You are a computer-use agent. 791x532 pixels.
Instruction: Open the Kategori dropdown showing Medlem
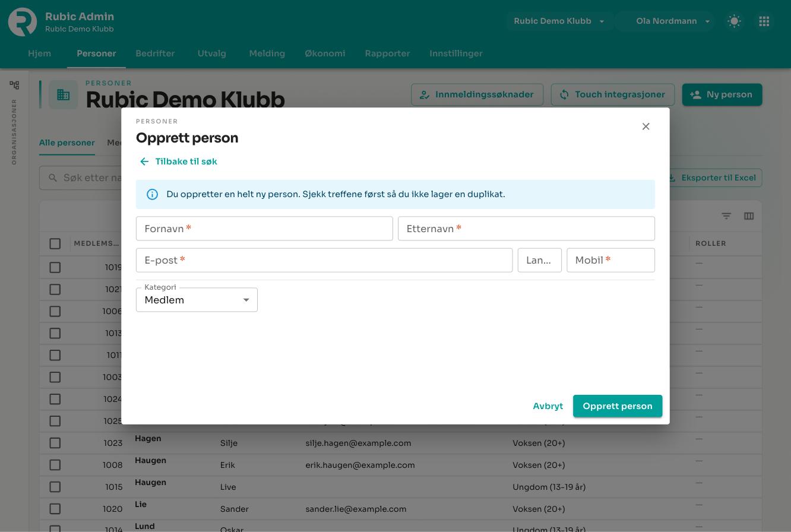click(197, 300)
